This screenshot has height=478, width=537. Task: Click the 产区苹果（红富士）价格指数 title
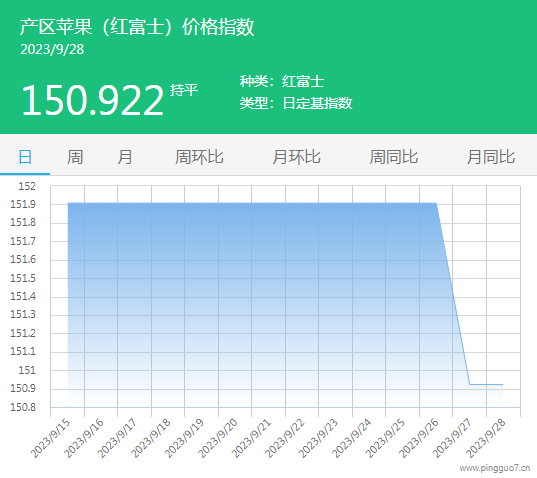137,27
